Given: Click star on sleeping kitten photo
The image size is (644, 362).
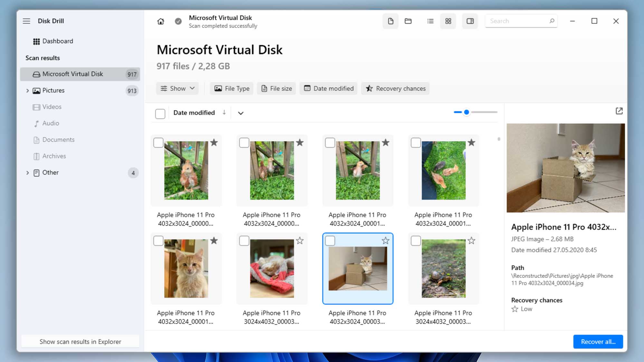Looking at the screenshot, I should click(300, 241).
